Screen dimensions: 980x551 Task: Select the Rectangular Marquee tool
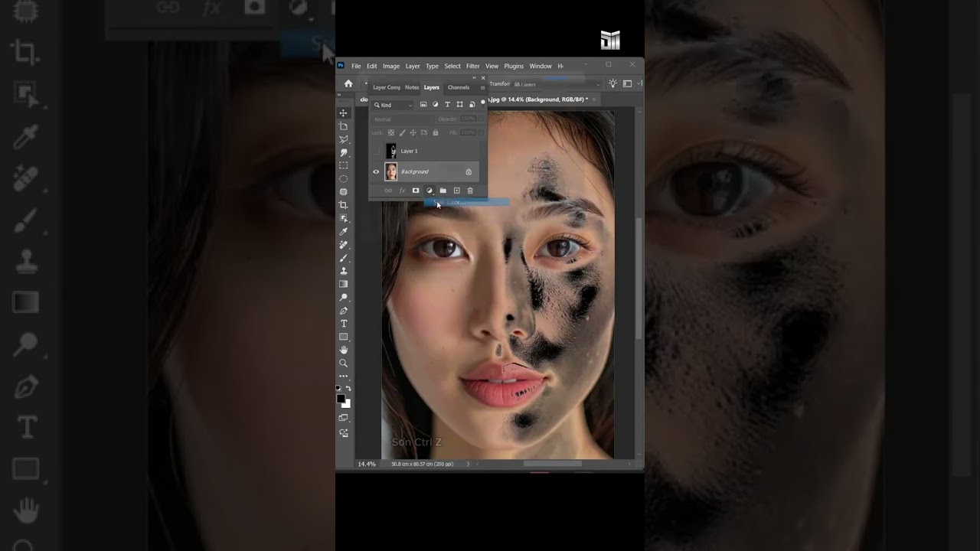point(344,165)
